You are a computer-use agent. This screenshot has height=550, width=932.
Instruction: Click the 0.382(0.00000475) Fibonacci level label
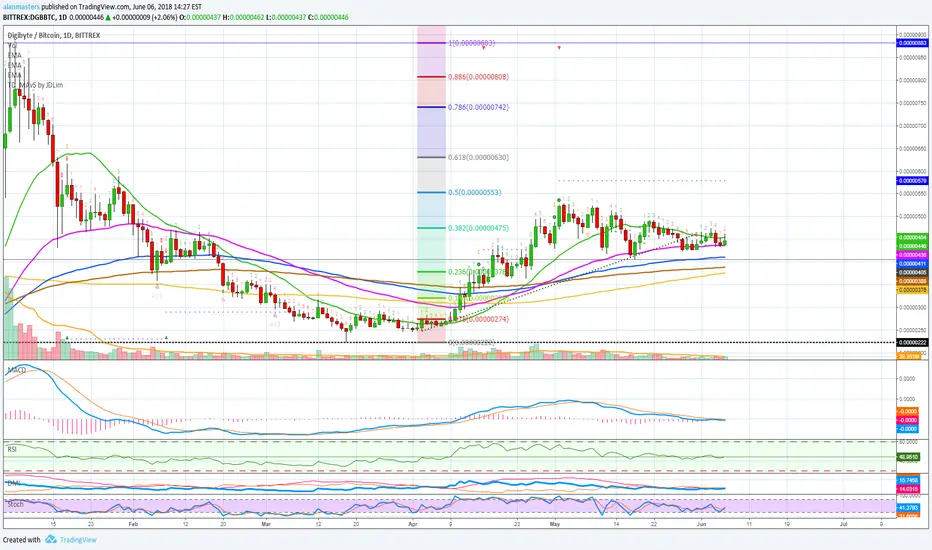click(478, 228)
